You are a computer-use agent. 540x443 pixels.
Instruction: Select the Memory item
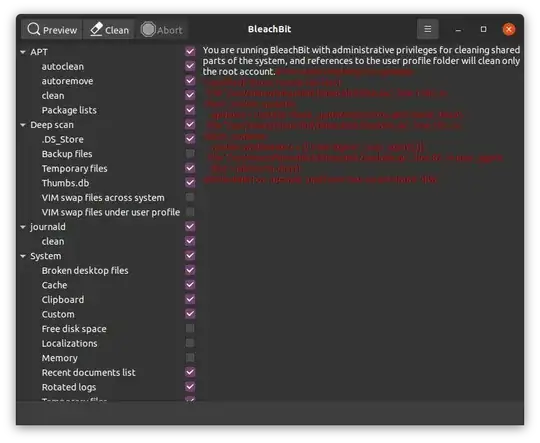(60, 358)
